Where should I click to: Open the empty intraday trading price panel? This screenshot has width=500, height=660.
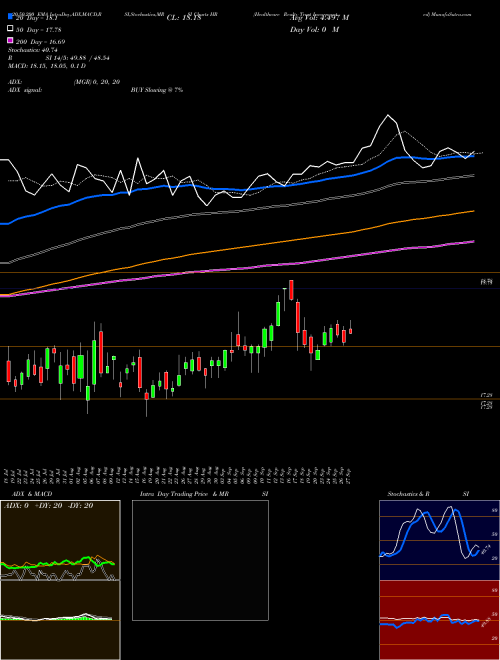pos(200,560)
